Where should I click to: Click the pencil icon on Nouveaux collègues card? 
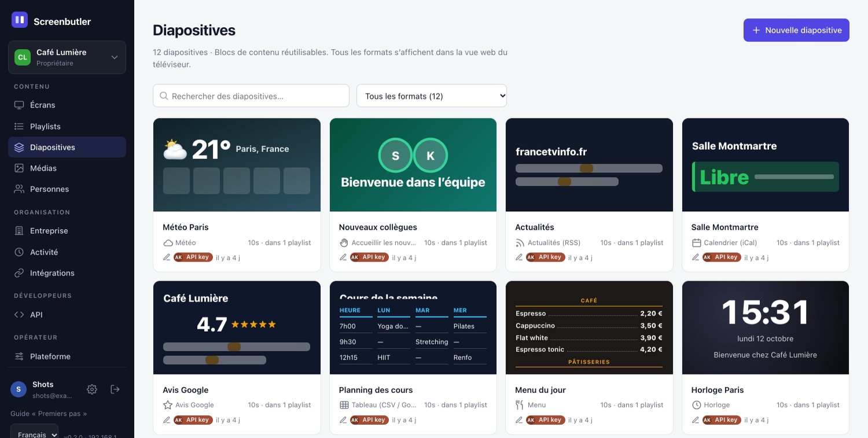click(343, 257)
